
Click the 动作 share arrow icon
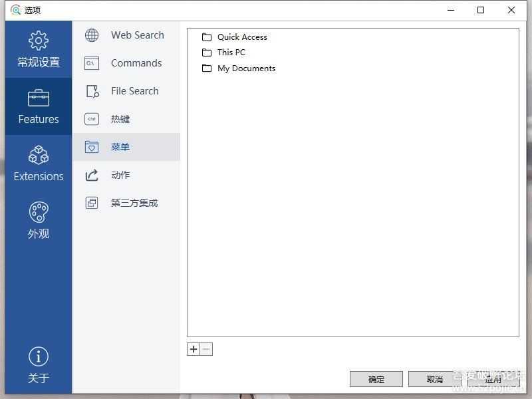[92, 175]
